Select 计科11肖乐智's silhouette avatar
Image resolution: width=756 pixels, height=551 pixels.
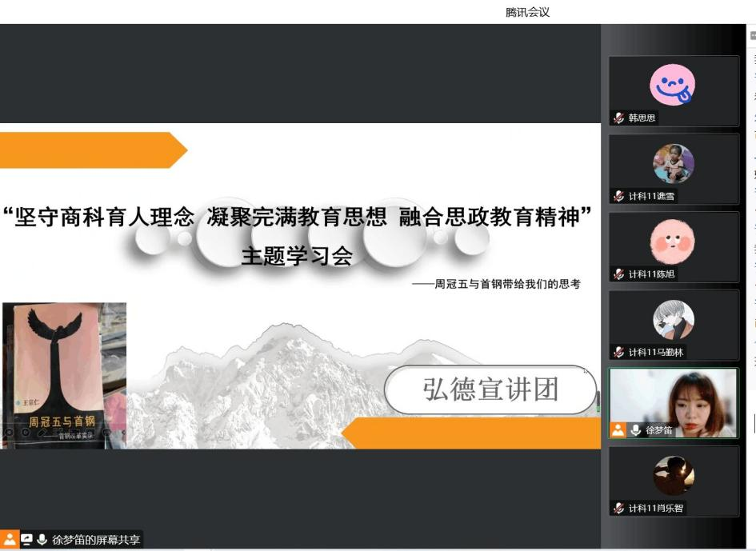673,476
